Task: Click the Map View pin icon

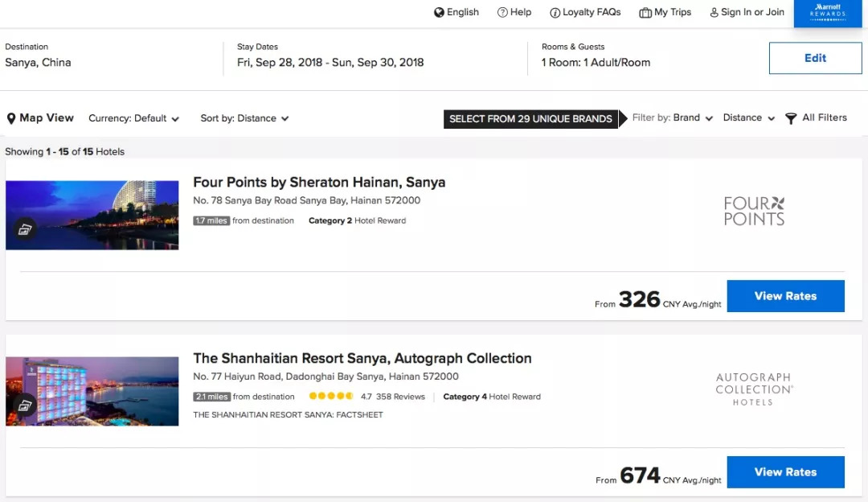Action: tap(11, 118)
